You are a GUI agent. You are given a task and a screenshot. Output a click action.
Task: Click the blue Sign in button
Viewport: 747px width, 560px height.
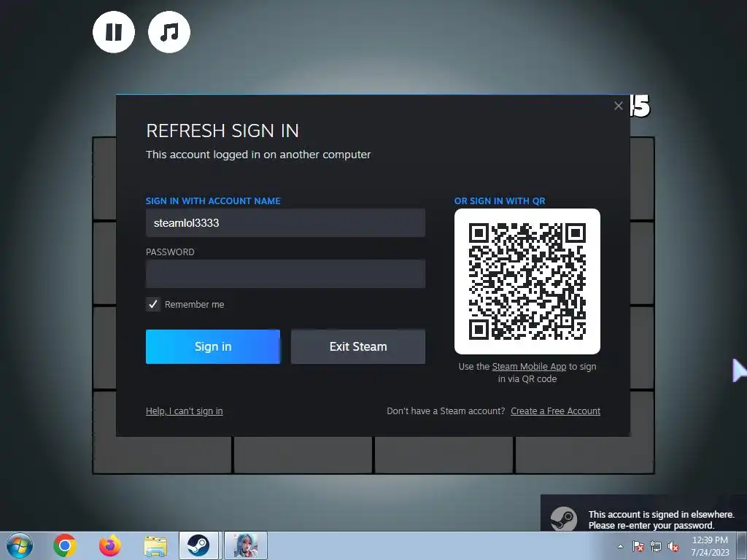point(213,346)
